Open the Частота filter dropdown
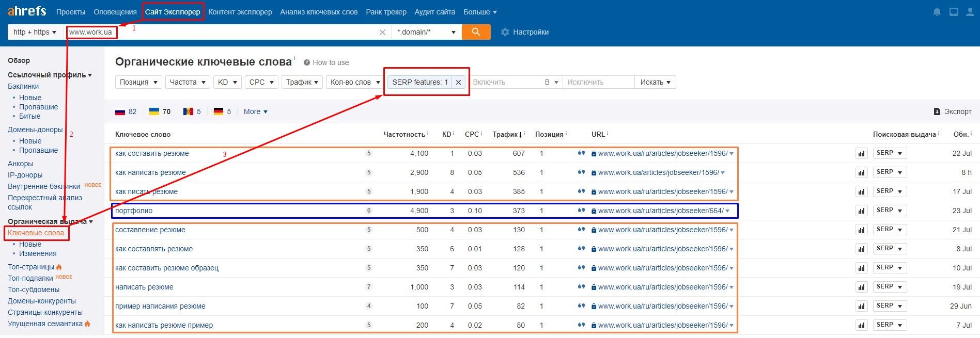980x338 pixels. [188, 82]
